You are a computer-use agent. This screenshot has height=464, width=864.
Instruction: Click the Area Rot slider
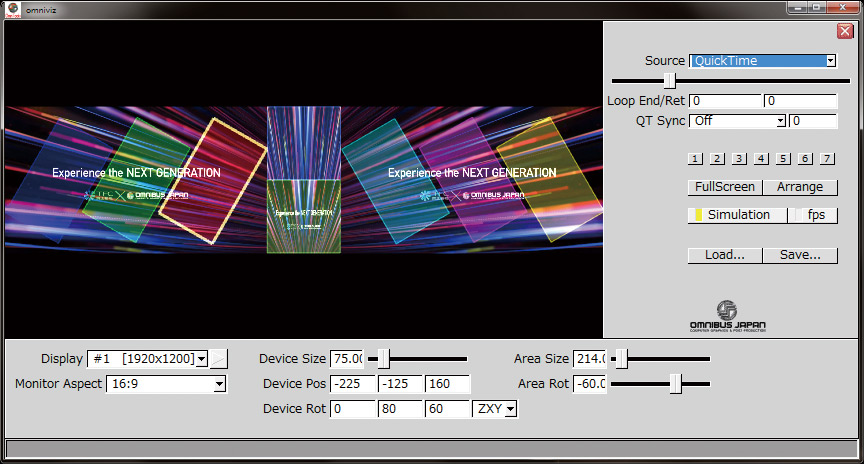click(661, 384)
